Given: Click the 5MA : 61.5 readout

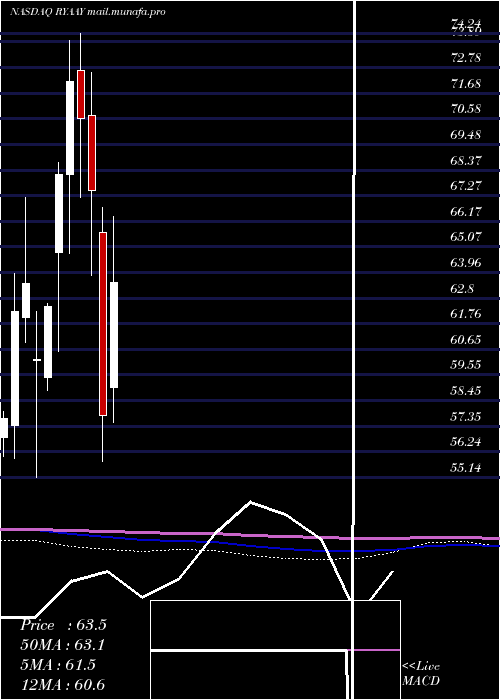Looking at the screenshot, I should pos(58,665).
